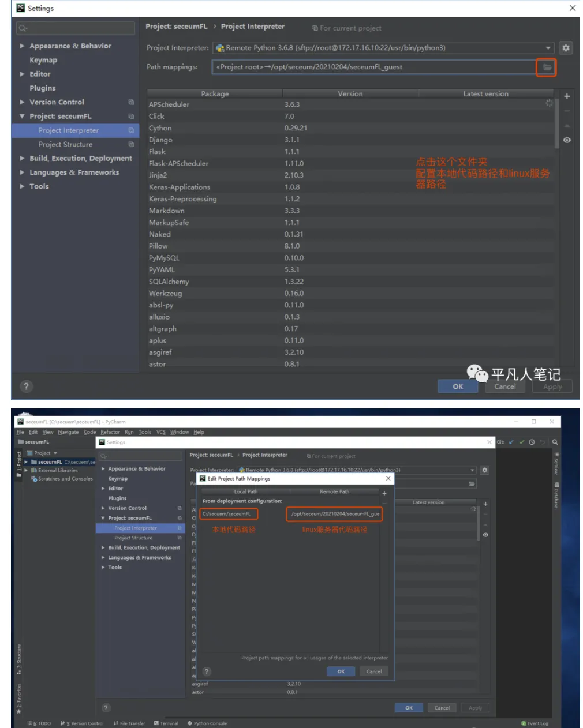The height and width of the screenshot is (728, 583).
Task: Select Django package row in top Settings
Action: click(350, 140)
